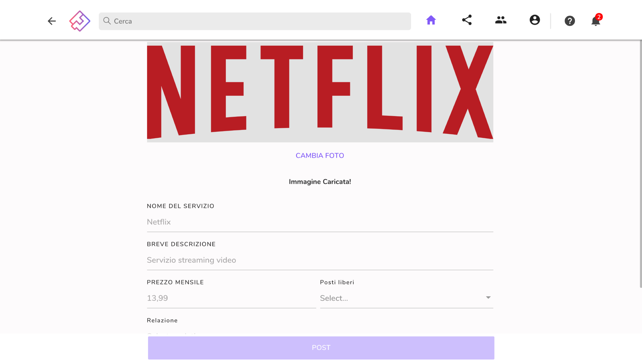Click the magnifier search icon

[x=107, y=21]
